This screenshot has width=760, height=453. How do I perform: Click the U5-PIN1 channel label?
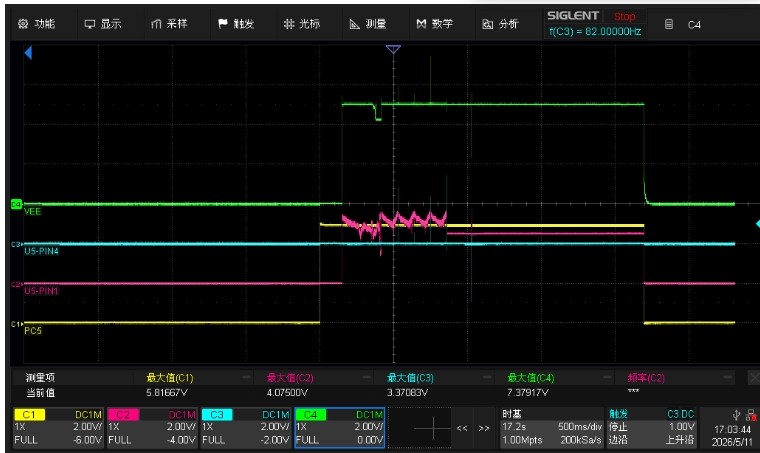coord(41,291)
